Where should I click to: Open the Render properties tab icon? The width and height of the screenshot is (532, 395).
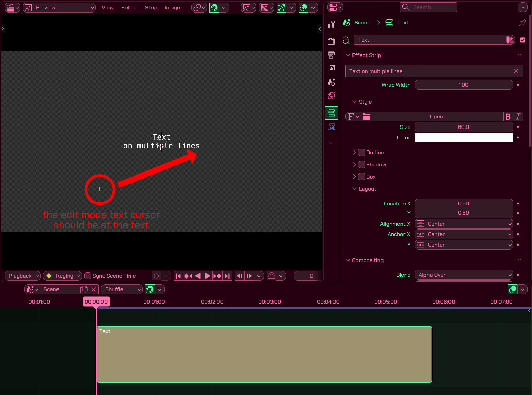[331, 41]
